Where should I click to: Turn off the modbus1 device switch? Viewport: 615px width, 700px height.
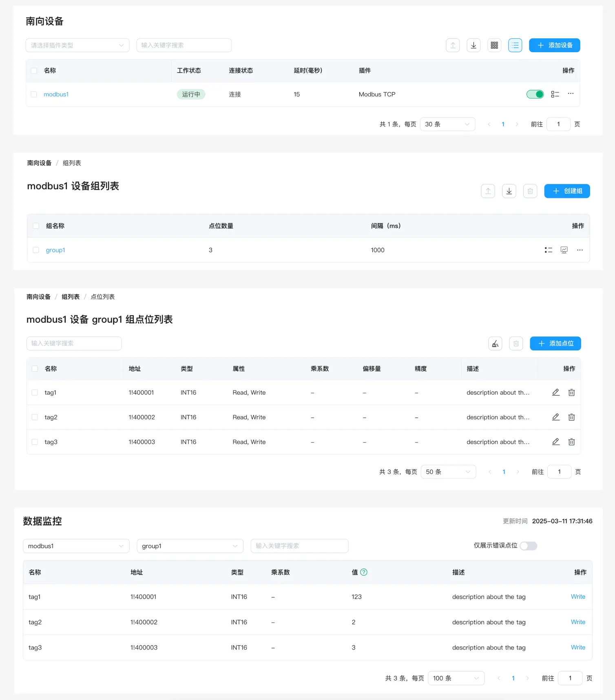pos(535,94)
